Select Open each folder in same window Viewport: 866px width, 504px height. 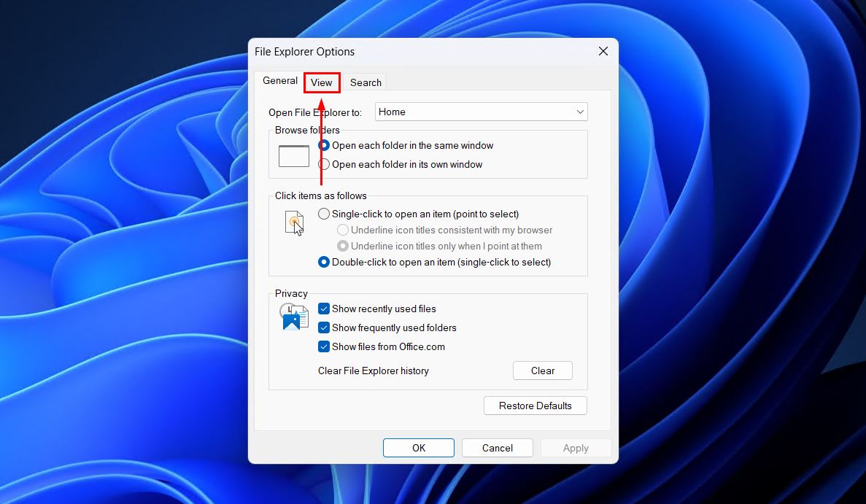[x=324, y=145]
